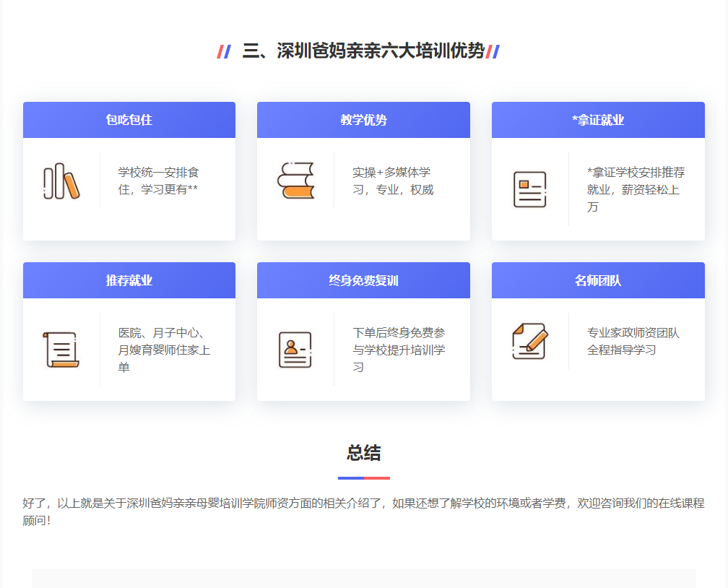728x588 pixels.
Task: Click the scroll paper icon under 推荐就业
Action: 61,350
